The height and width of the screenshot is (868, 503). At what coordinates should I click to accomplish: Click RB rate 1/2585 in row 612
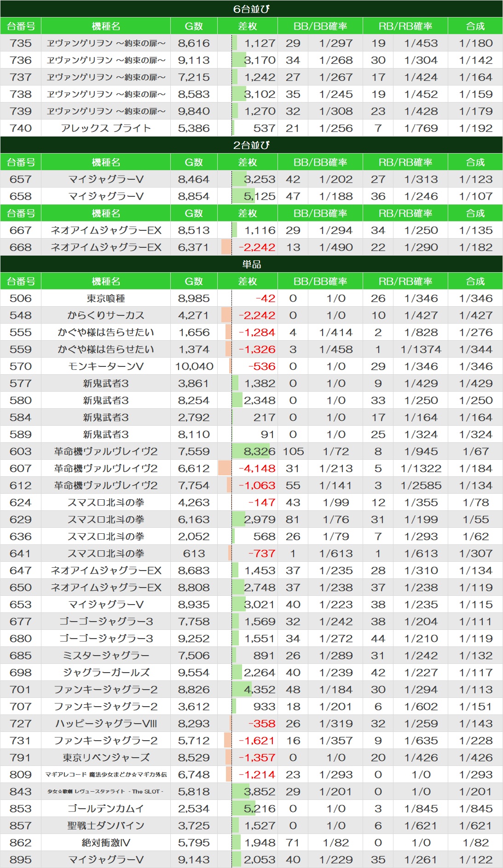[421, 485]
